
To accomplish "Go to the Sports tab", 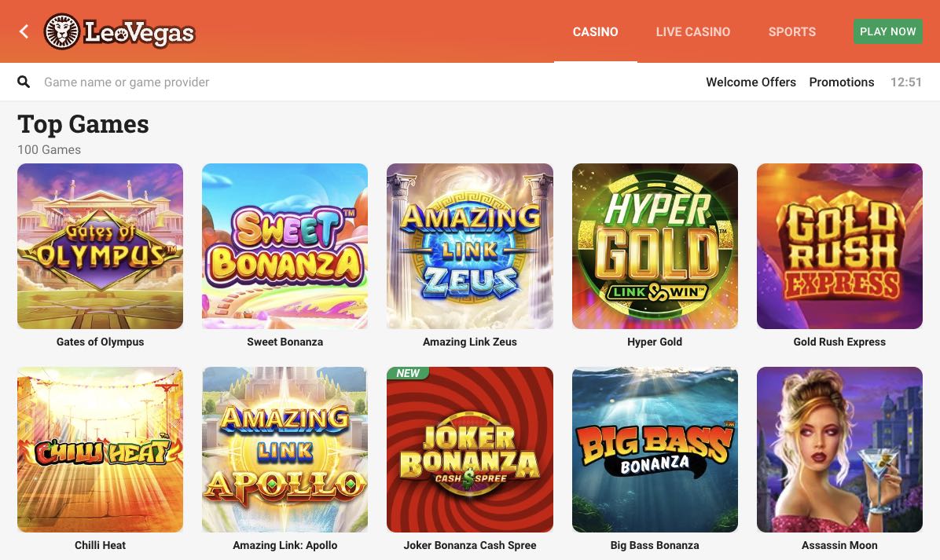I will coord(792,31).
